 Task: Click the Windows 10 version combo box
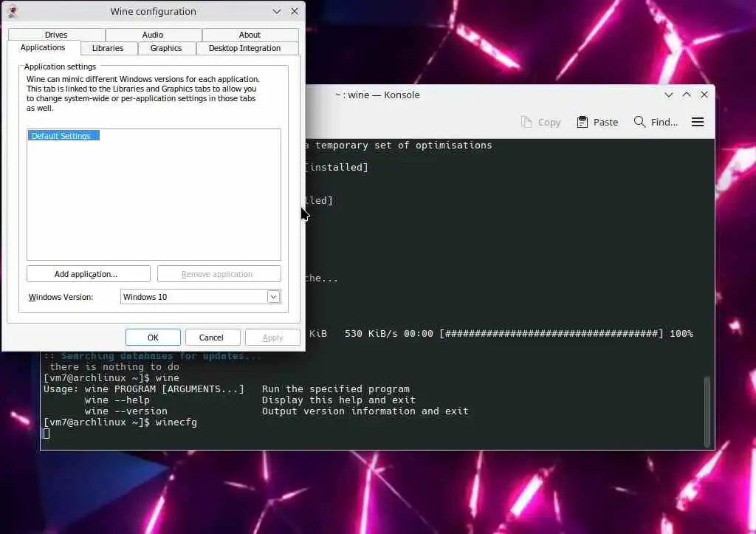pos(200,297)
